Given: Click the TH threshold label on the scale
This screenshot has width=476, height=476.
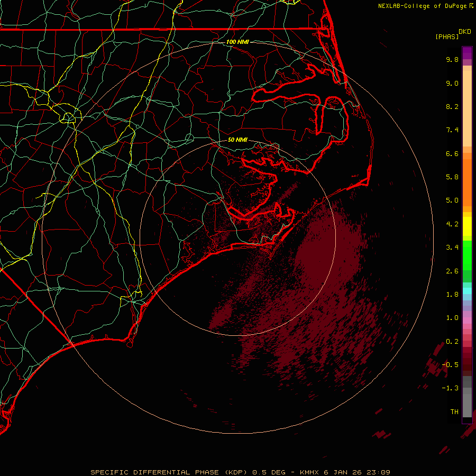Looking at the screenshot, I should tap(454, 412).
